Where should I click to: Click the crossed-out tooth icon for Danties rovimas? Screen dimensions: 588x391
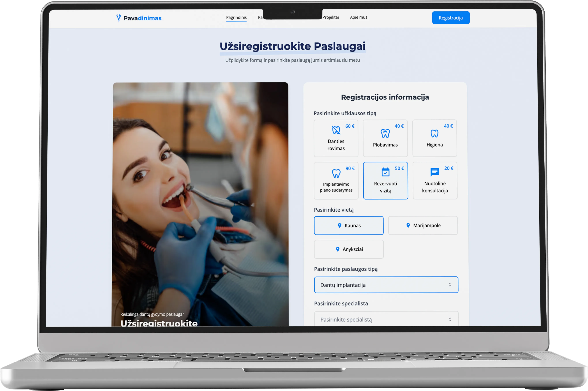[x=336, y=130]
